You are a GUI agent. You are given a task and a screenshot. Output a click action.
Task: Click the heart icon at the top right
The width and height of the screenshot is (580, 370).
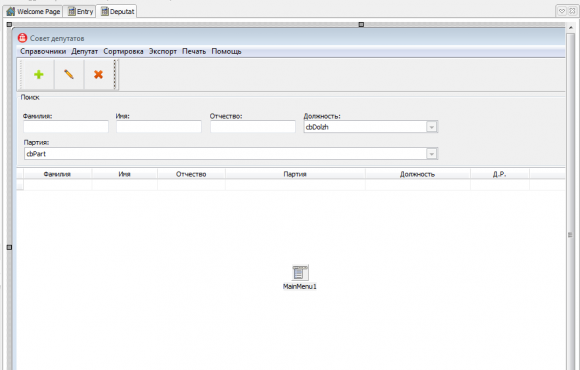(562, 11)
